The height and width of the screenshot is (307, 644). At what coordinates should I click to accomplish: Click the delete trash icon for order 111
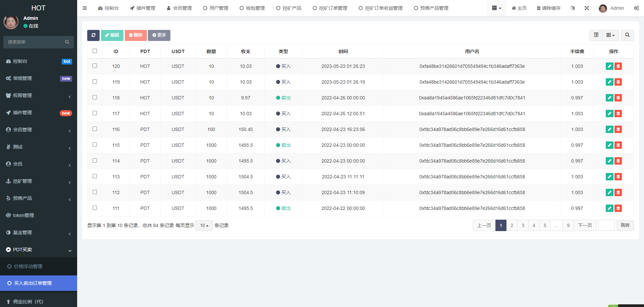(x=618, y=208)
